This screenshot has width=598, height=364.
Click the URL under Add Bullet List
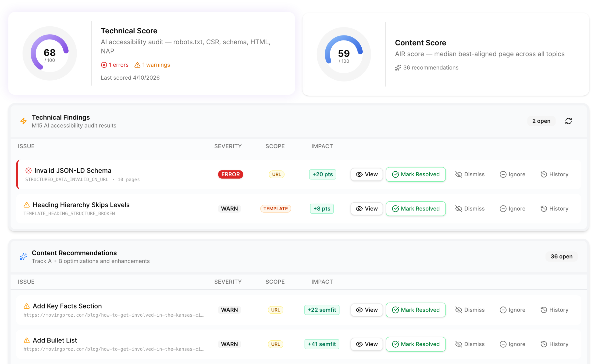[114, 349]
